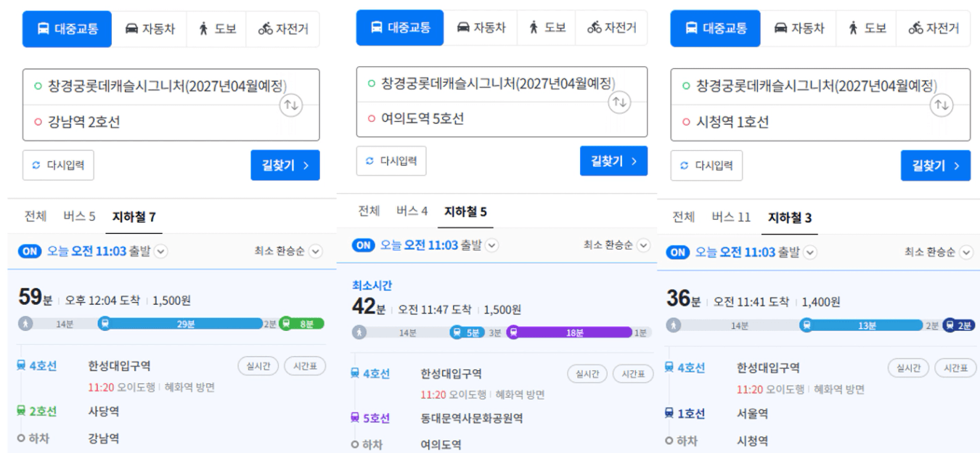Click the 강남역 2호선 destination field

(152, 122)
